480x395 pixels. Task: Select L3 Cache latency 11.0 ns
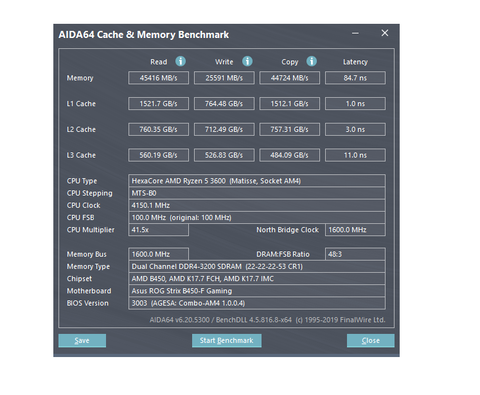pos(355,155)
